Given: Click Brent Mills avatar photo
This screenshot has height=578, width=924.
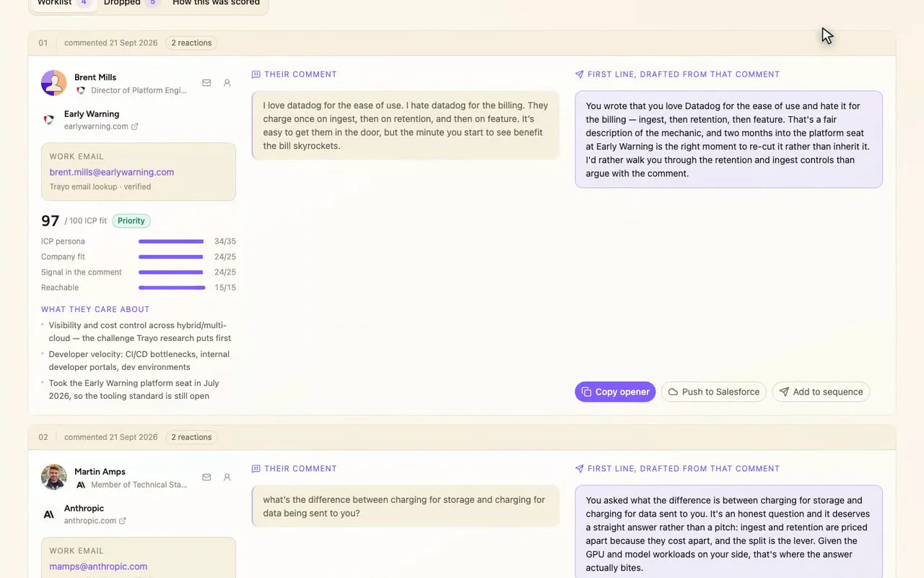Looking at the screenshot, I should [54, 83].
